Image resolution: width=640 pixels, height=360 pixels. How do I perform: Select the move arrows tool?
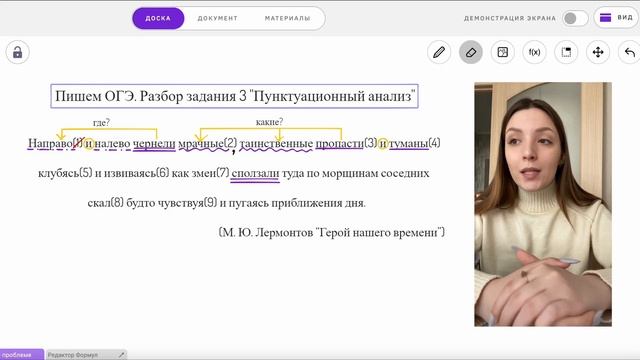pos(598,52)
